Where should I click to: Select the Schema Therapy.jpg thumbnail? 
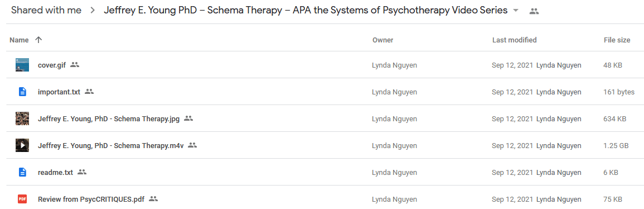point(22,118)
